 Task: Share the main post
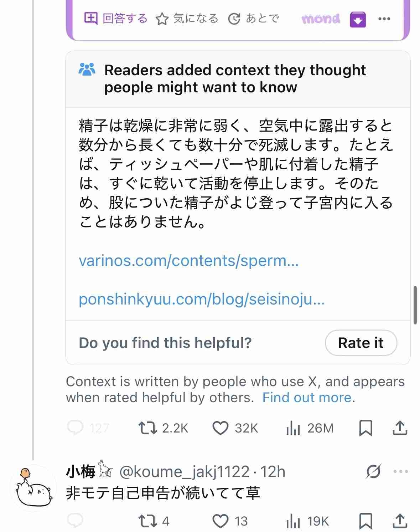pyautogui.click(x=400, y=428)
